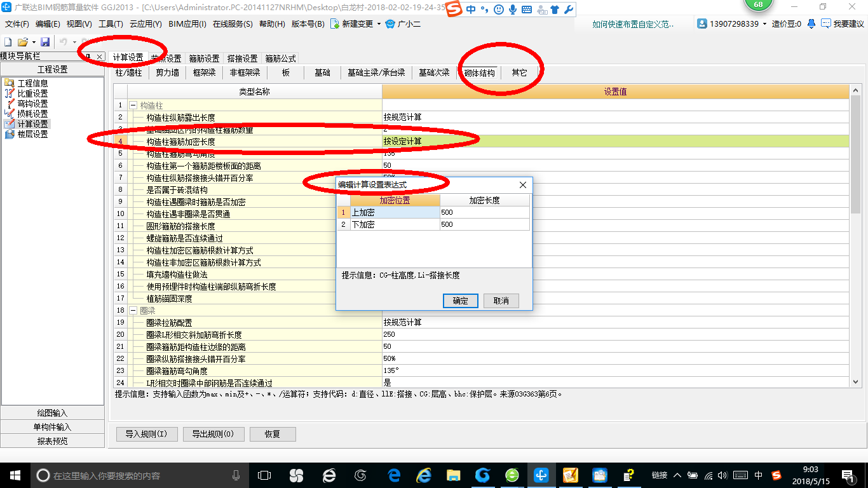Close the 模块导航栏 panel
Viewport: 868px width, 488px height.
[x=100, y=57]
